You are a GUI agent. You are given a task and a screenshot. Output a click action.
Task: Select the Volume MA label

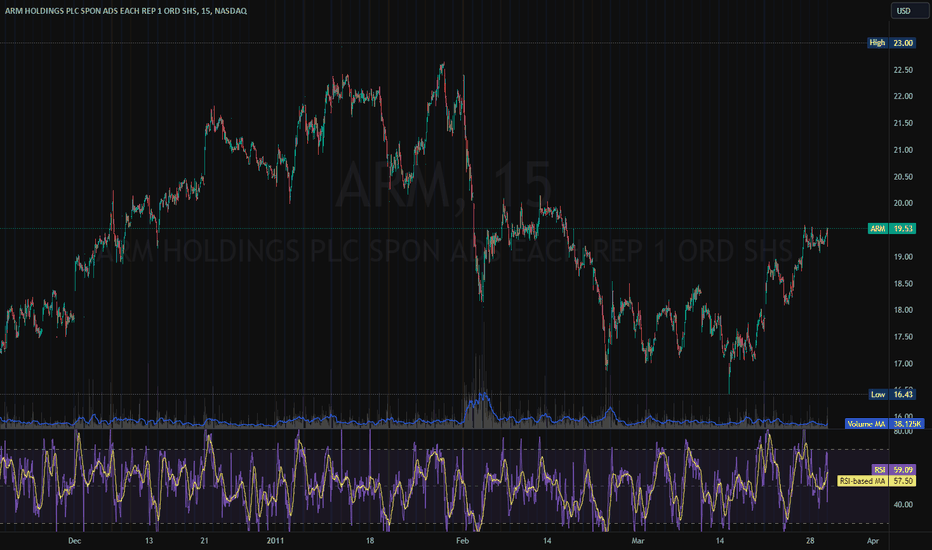pyautogui.click(x=866, y=424)
